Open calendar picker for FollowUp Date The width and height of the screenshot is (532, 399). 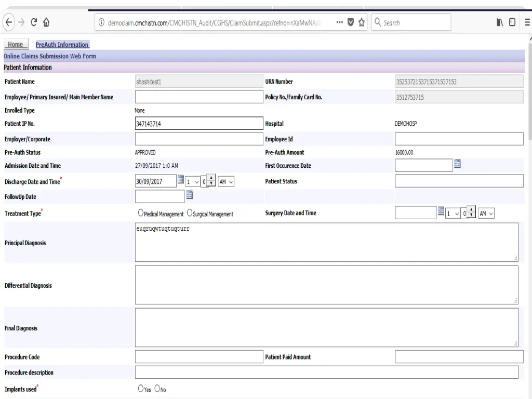tap(189, 195)
